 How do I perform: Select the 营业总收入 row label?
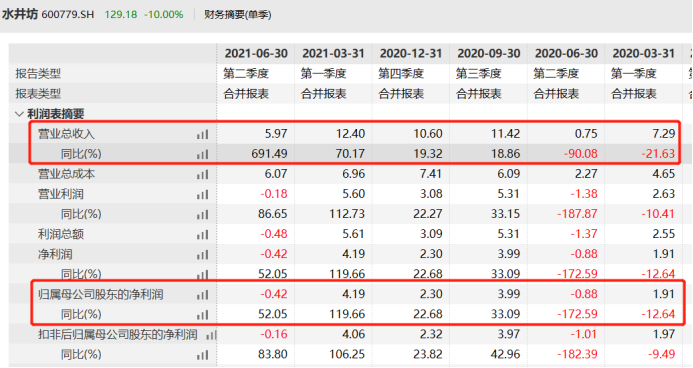[66, 134]
